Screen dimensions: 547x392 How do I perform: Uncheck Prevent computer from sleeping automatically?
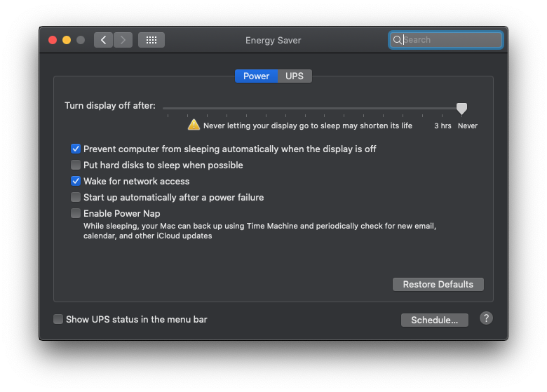[x=75, y=149]
